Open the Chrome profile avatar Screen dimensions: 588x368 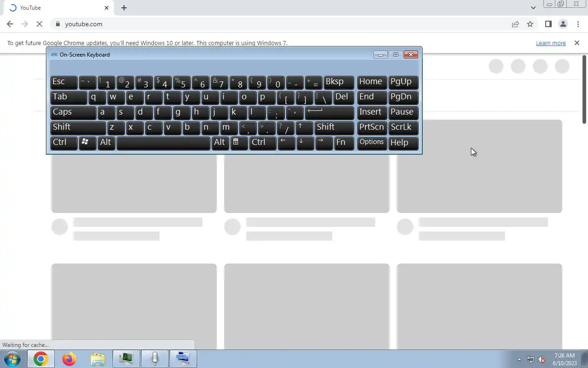click(563, 24)
